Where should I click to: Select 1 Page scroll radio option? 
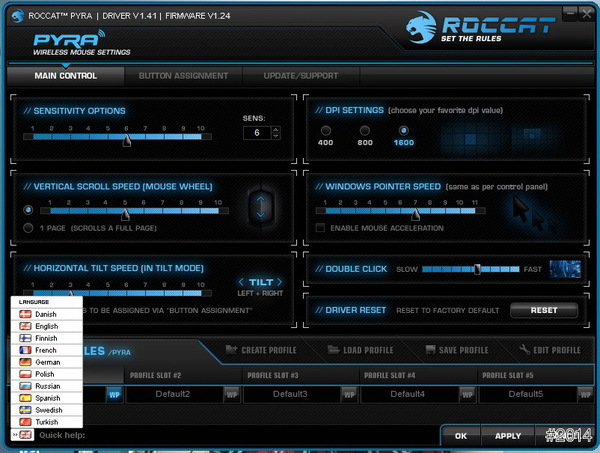[28, 229]
